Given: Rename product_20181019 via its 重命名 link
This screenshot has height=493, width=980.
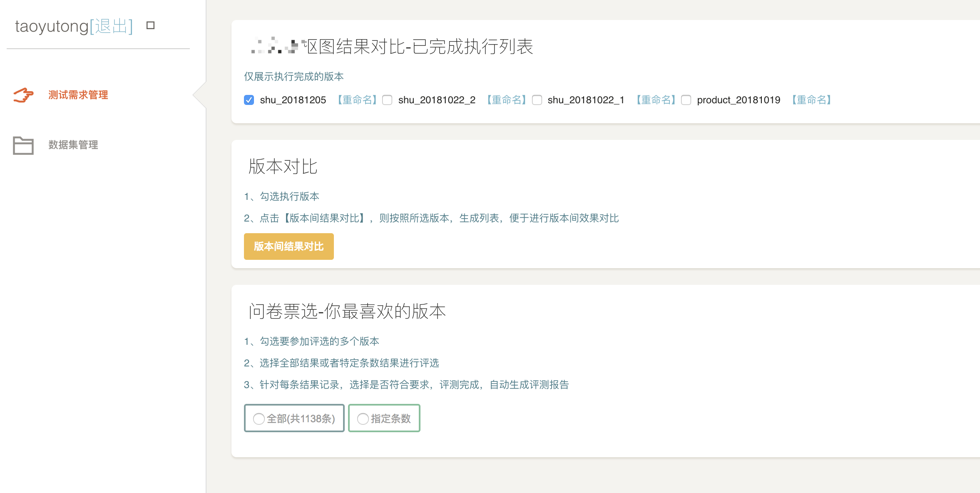Looking at the screenshot, I should [812, 100].
